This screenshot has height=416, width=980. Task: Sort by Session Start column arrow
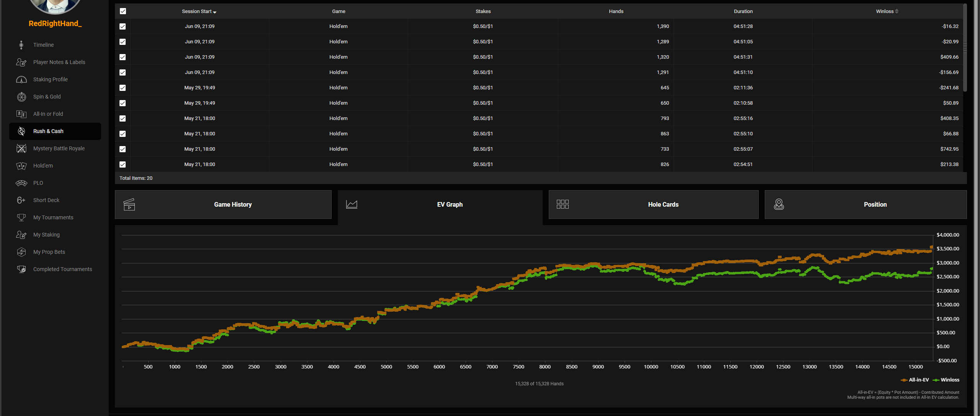tap(214, 12)
